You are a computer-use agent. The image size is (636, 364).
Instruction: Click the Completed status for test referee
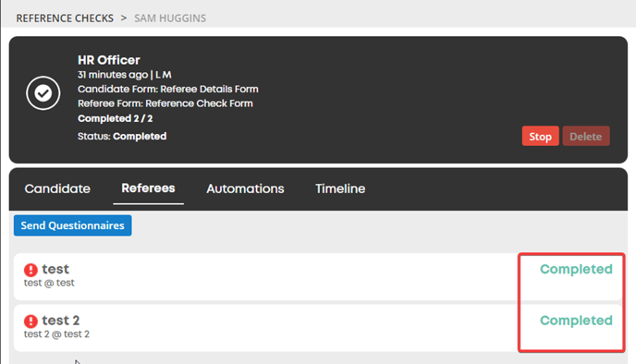pos(576,269)
